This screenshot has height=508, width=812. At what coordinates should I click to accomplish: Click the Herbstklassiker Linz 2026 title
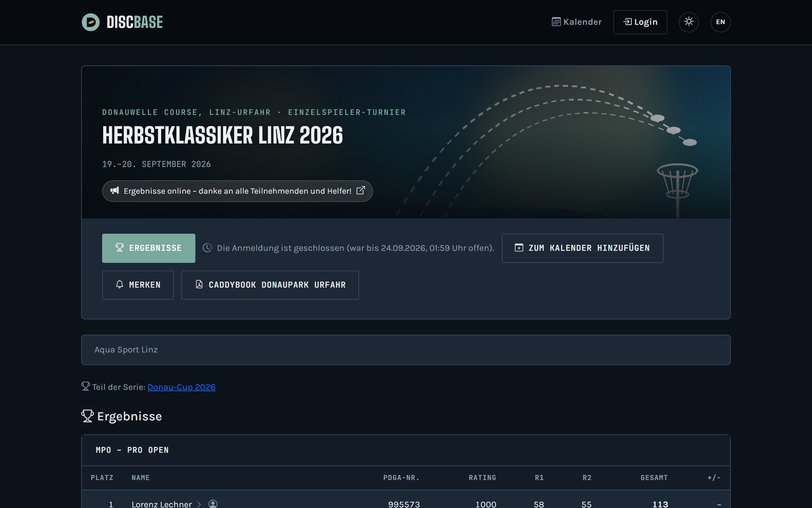(x=222, y=135)
